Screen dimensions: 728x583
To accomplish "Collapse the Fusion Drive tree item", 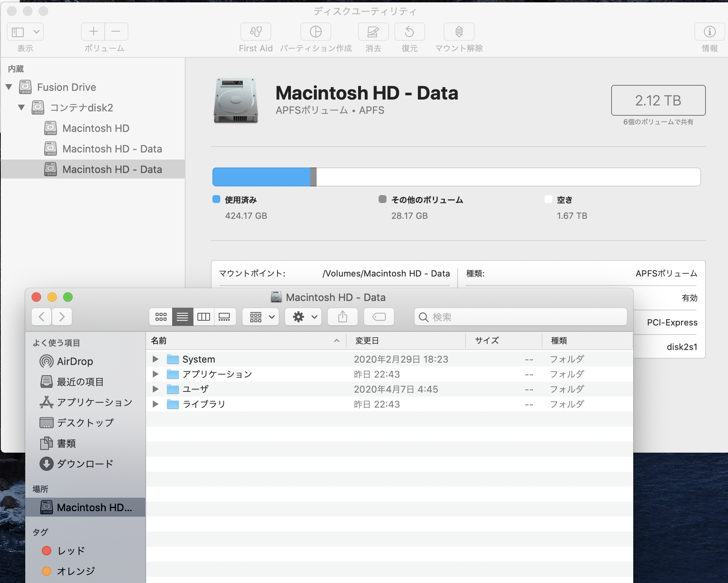I will click(9, 87).
